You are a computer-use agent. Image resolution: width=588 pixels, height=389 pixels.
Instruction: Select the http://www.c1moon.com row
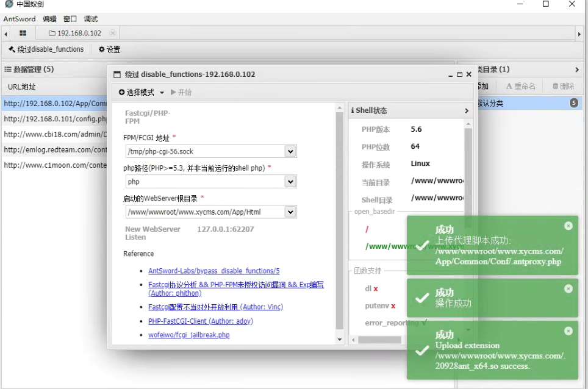[x=55, y=165]
